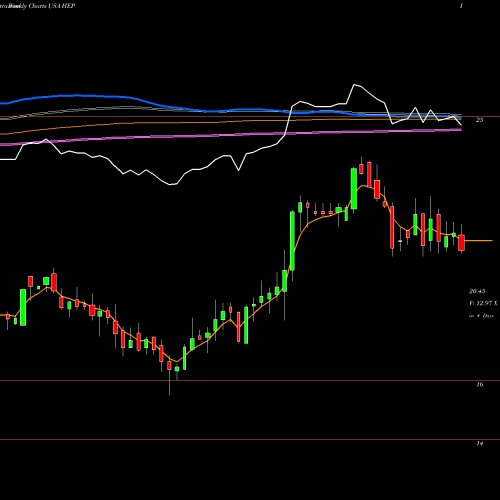Click the '14' price axis label
Screen dimensions: 500x500
pyautogui.click(x=480, y=444)
